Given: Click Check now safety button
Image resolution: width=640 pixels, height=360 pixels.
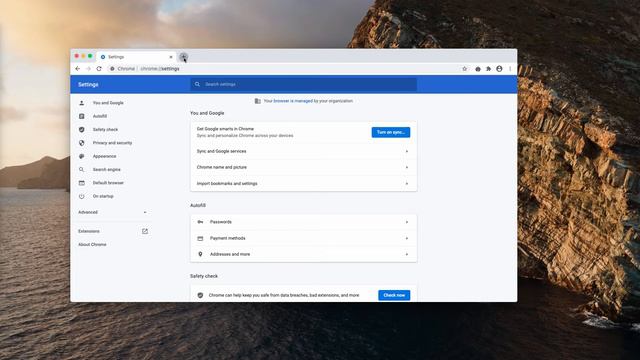Looking at the screenshot, I should click(x=394, y=295).
